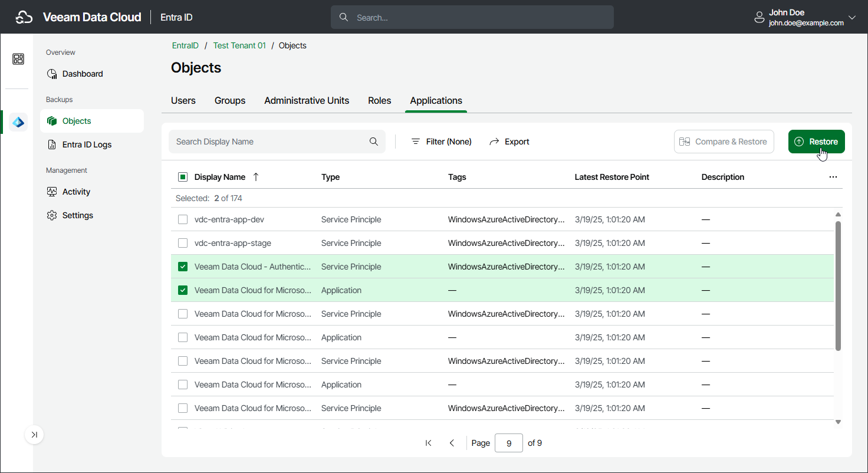Click the Description column header

coord(723,177)
